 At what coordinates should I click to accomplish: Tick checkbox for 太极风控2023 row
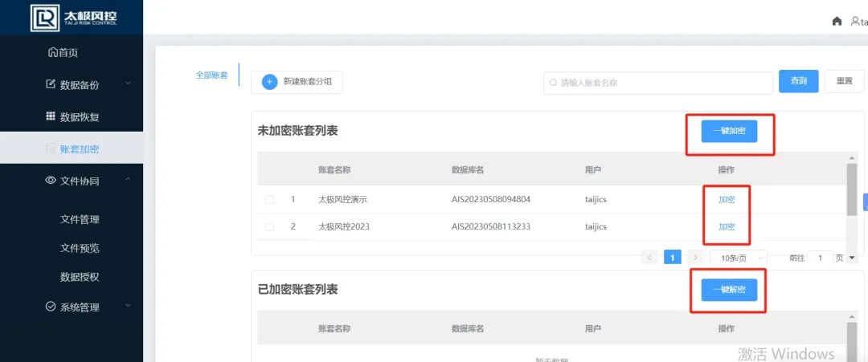point(269,226)
